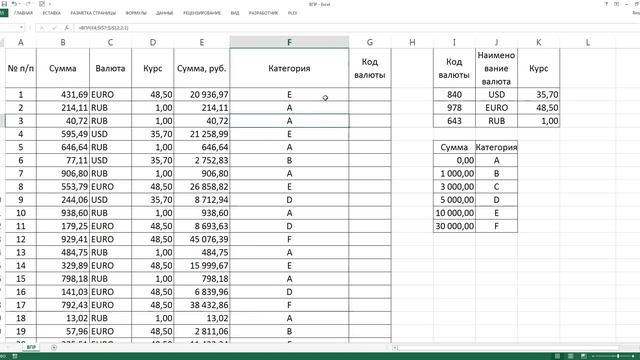
Task: Switch to Normal view in status bar
Action: [557, 356]
